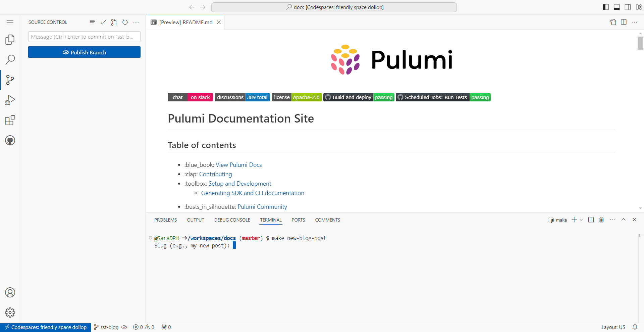Click the chat on slack badge

point(190,97)
